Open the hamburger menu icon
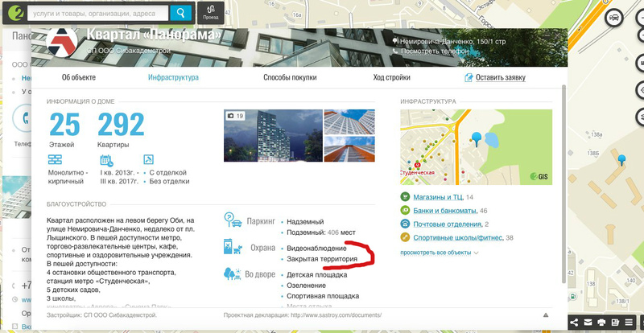 (x=629, y=322)
